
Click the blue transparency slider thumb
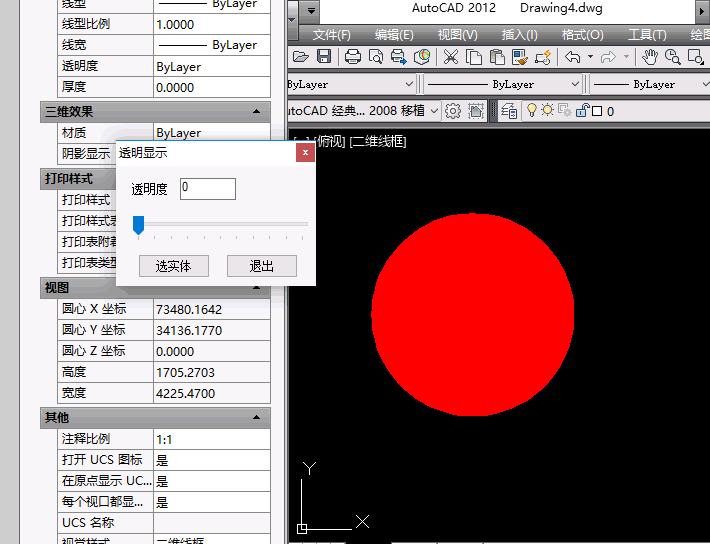[x=139, y=225]
